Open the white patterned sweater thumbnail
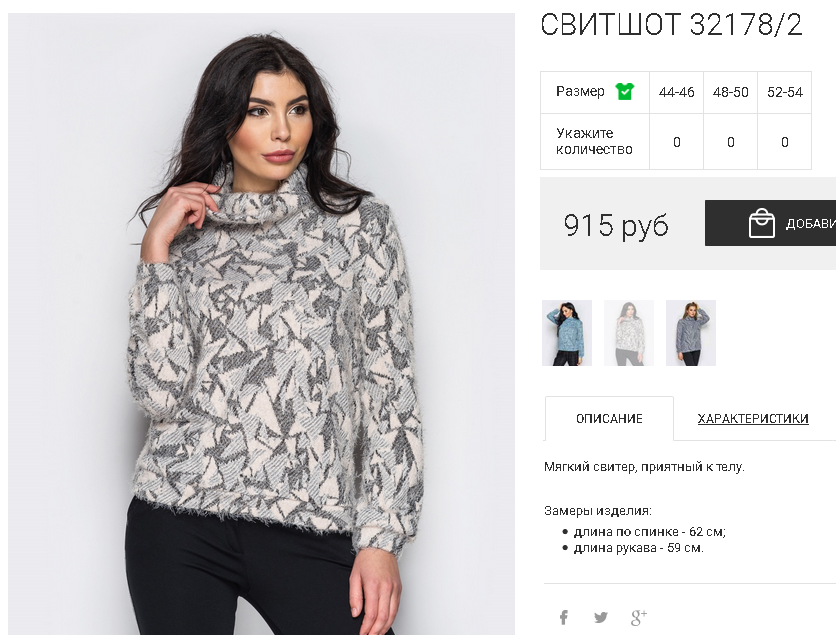Image resolution: width=836 pixels, height=635 pixels. click(629, 333)
